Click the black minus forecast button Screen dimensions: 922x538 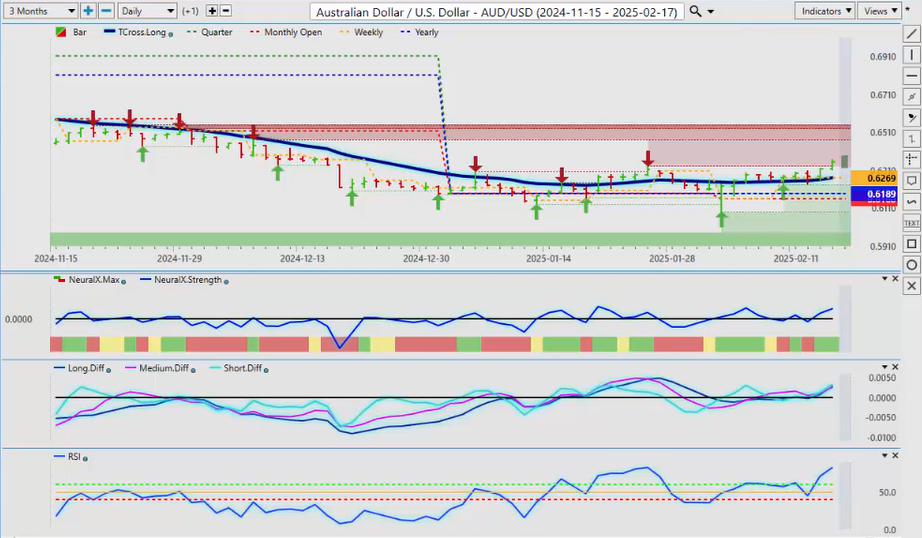[x=225, y=11]
